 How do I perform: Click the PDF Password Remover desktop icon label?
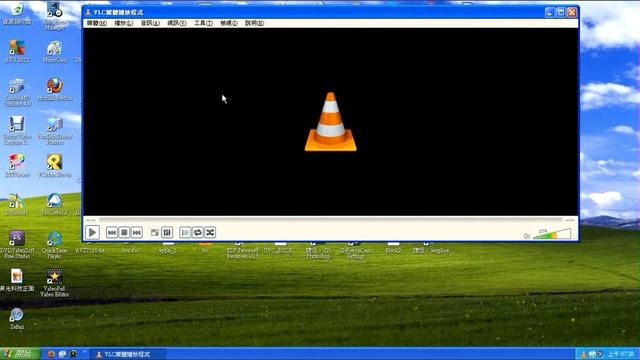242,253
